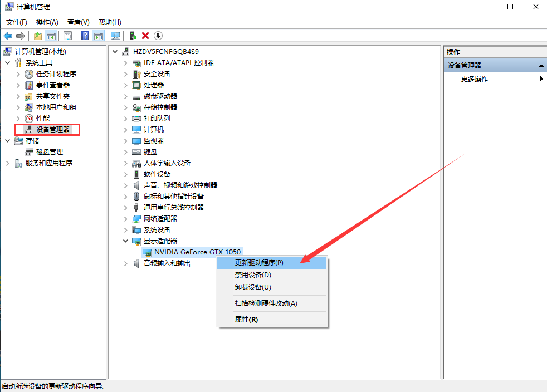Collapse 设备管理器 section in 操作 pane
This screenshot has width=547, height=392.
(x=541, y=66)
